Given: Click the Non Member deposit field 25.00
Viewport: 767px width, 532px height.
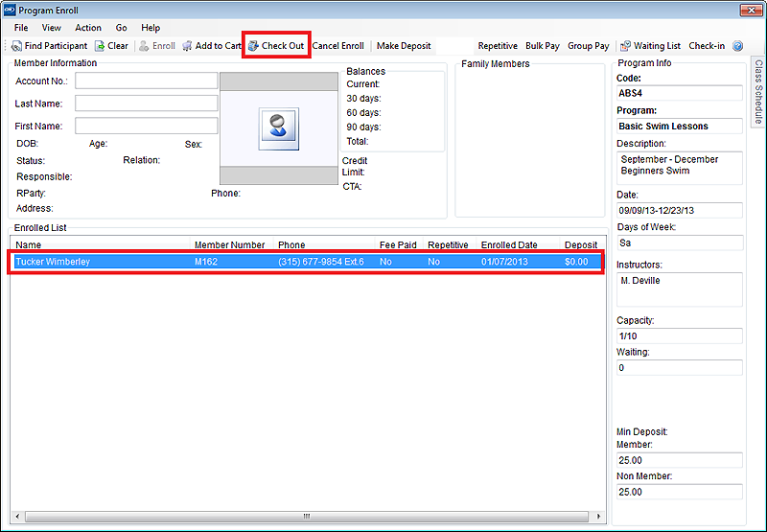Looking at the screenshot, I should pyautogui.click(x=680, y=492).
